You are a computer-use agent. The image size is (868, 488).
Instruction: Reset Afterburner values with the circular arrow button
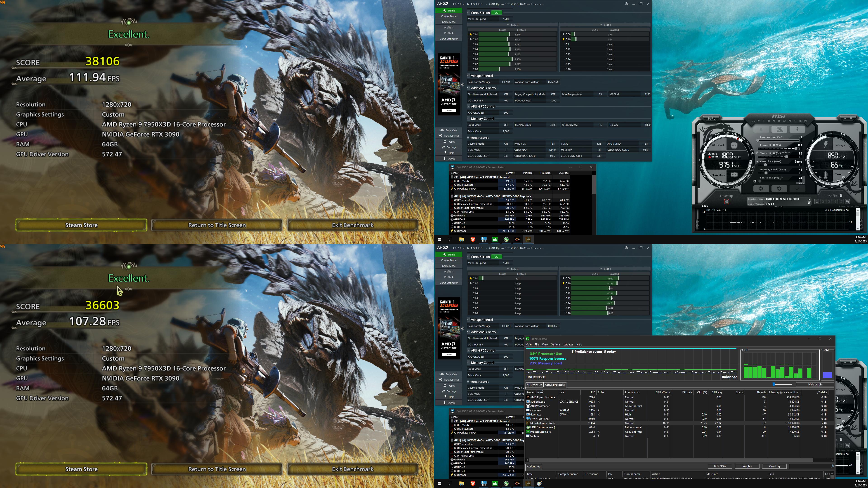coord(779,189)
